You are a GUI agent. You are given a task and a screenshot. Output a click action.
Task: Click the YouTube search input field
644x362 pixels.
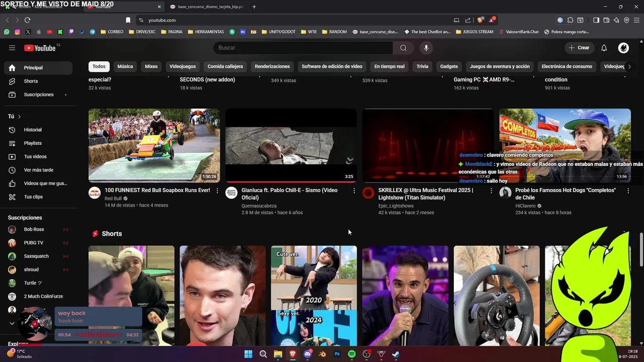(303, 48)
